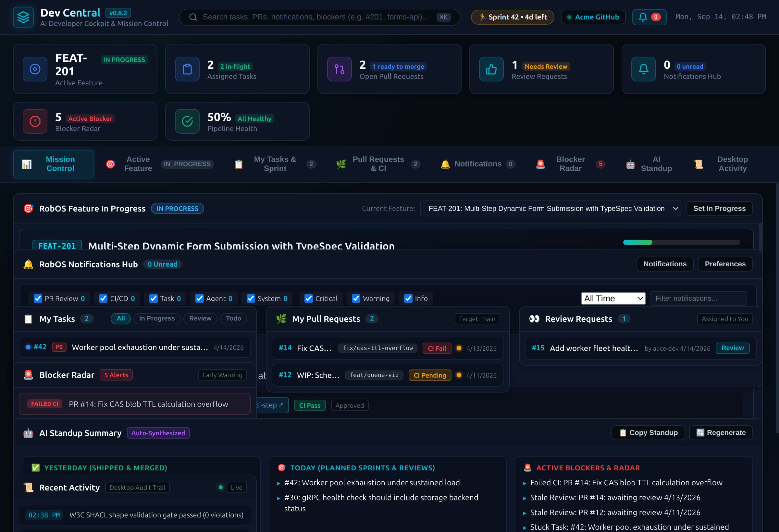Viewport: 779px width, 532px height.
Task: Click the clipboard icon on the Assigned Tasks card
Action: (x=187, y=69)
